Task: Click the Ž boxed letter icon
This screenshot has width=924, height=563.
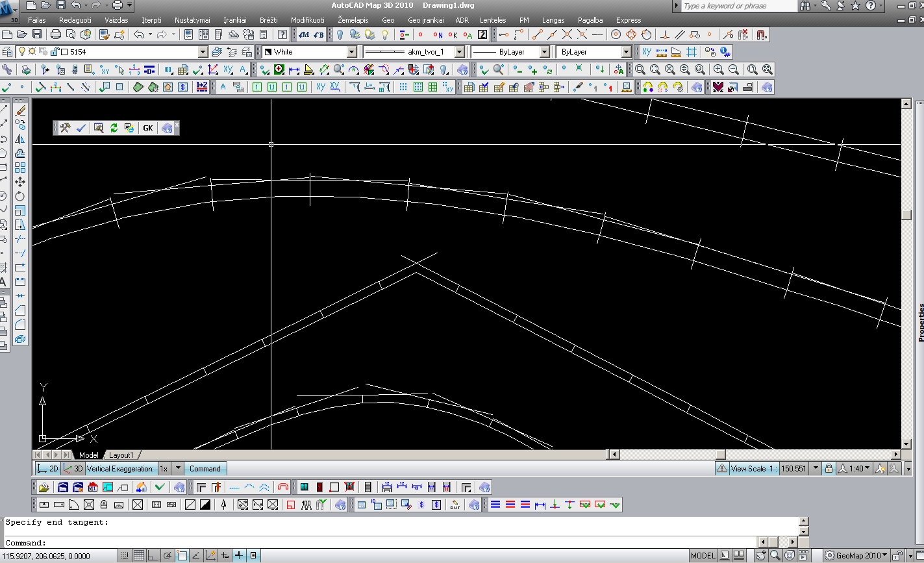Action: click(x=482, y=34)
